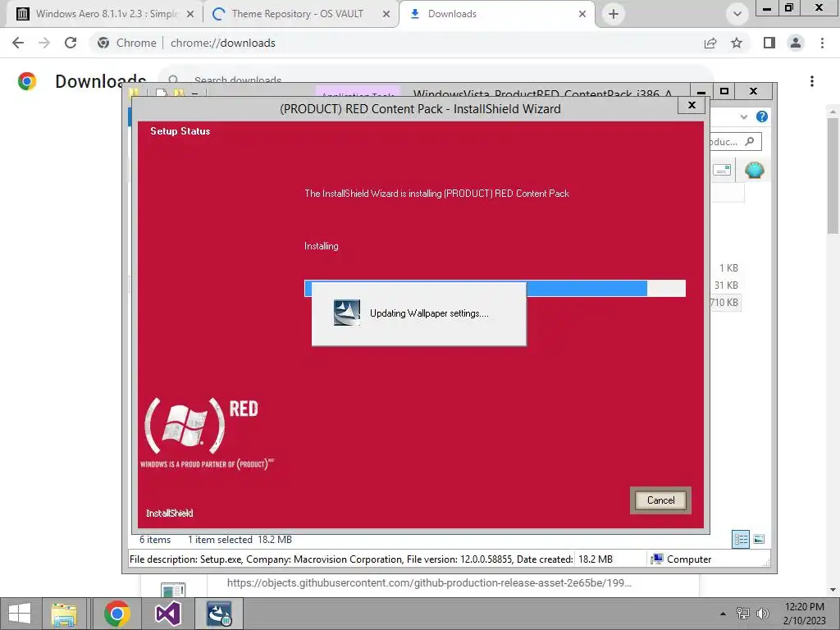Open Visual Studio from taskbar
Image resolution: width=840 pixels, height=630 pixels.
(167, 614)
